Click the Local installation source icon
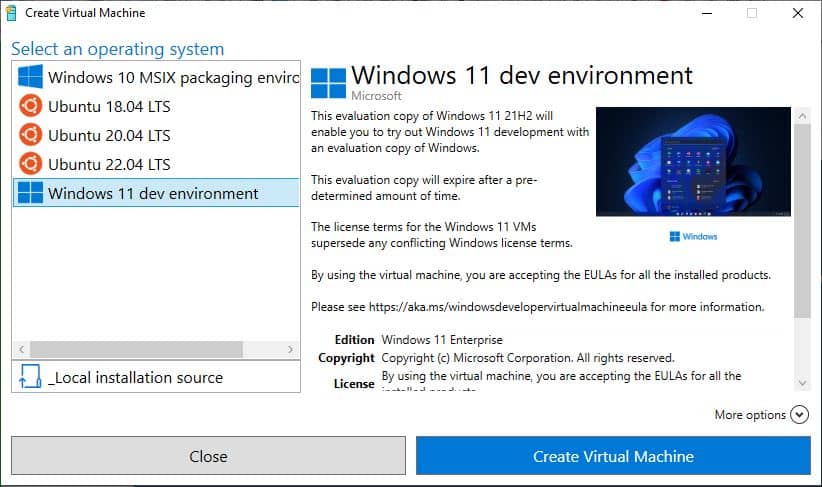 pos(30,376)
